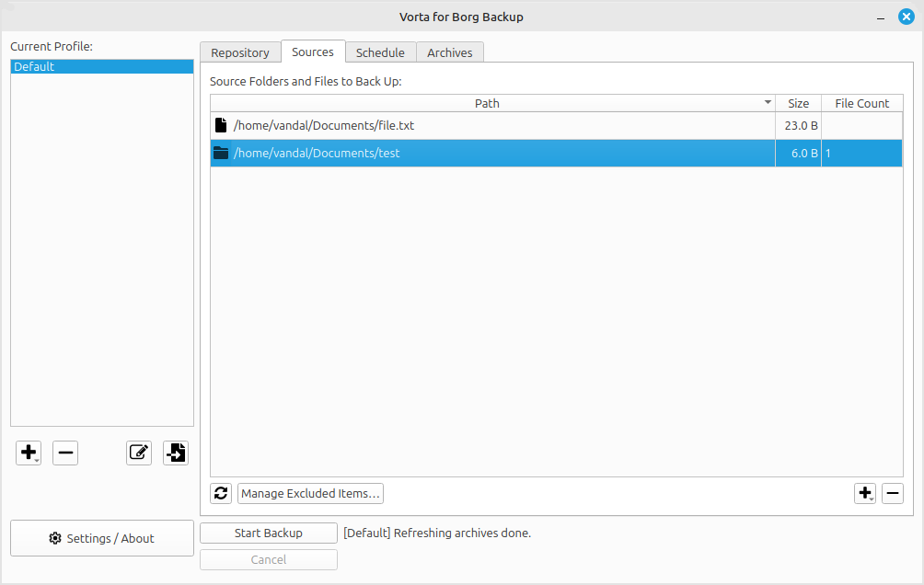The height and width of the screenshot is (585, 924).
Task: Sort sources by the Path column header
Action: click(x=487, y=103)
